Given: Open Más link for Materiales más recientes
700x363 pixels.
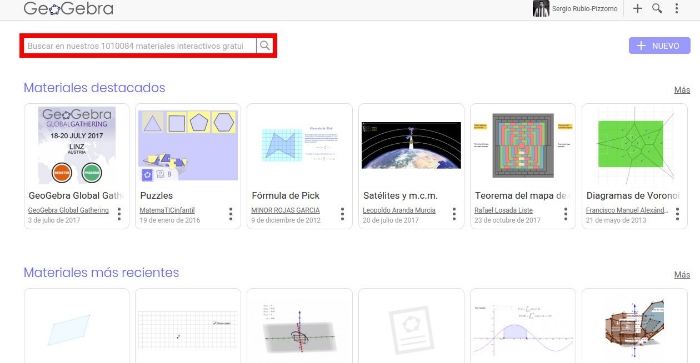Looking at the screenshot, I should (x=682, y=275).
